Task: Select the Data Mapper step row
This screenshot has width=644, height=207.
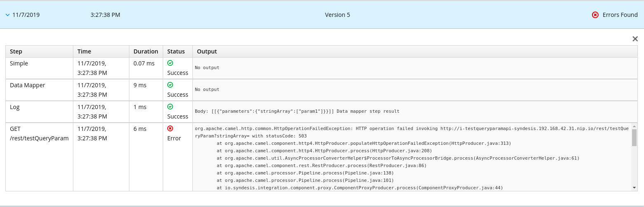Action: 28,85
